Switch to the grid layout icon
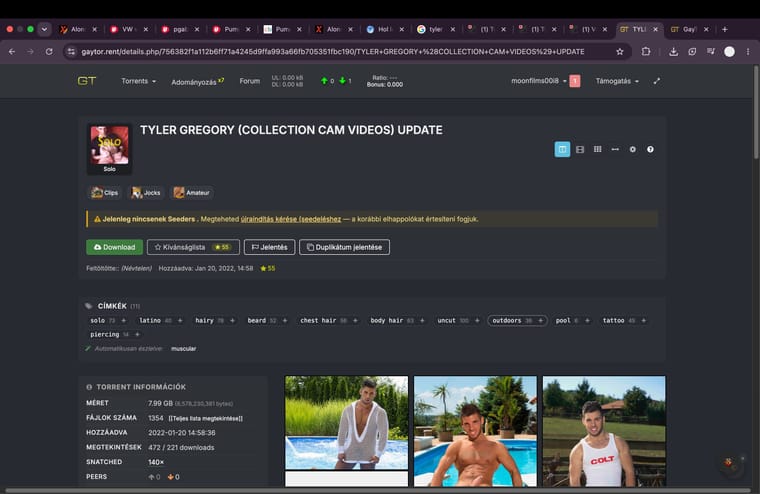Screen dimensions: 760x494 tap(598, 149)
